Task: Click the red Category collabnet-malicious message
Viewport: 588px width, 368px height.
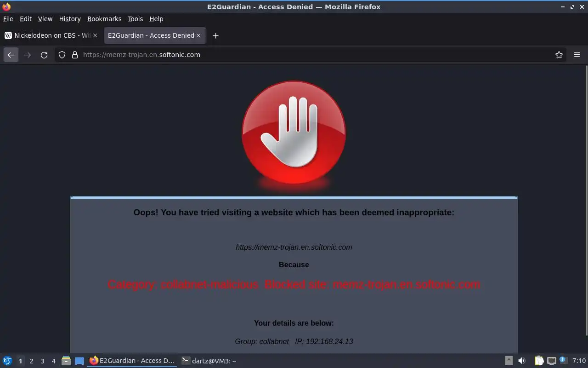Action: pyautogui.click(x=294, y=284)
